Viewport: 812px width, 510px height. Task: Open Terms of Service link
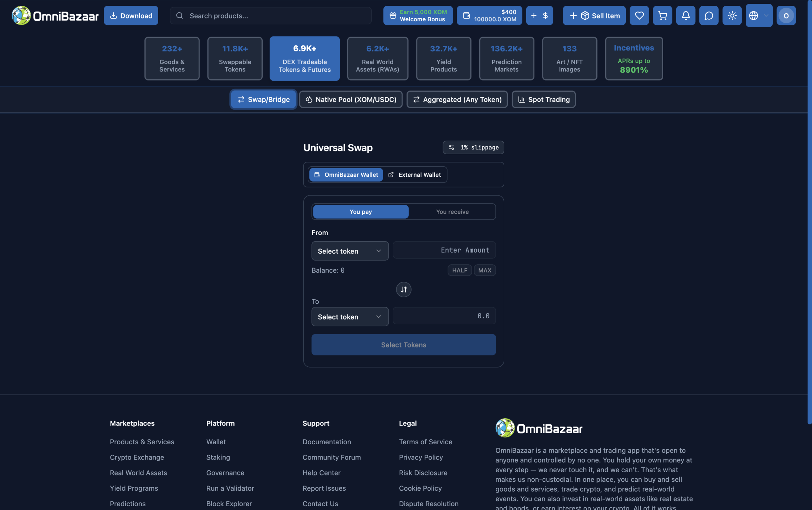pyautogui.click(x=426, y=442)
